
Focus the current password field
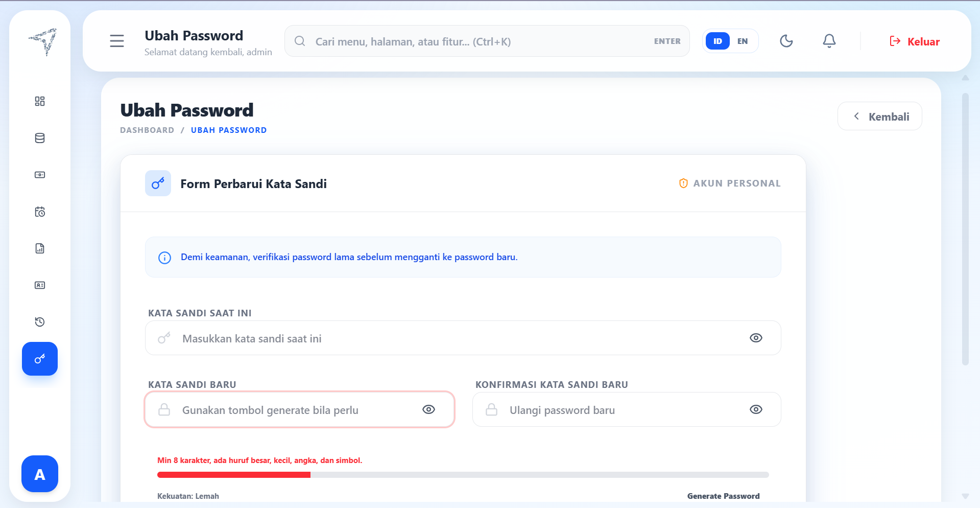[463, 338]
